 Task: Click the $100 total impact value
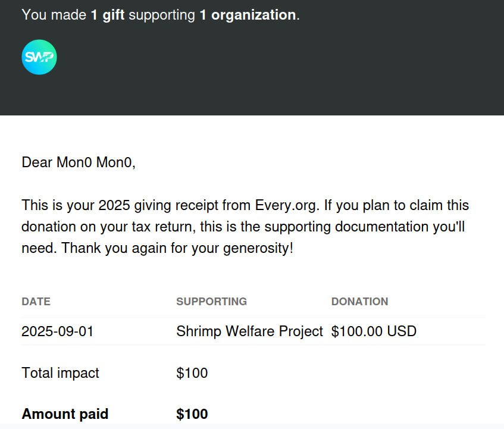[x=192, y=373]
